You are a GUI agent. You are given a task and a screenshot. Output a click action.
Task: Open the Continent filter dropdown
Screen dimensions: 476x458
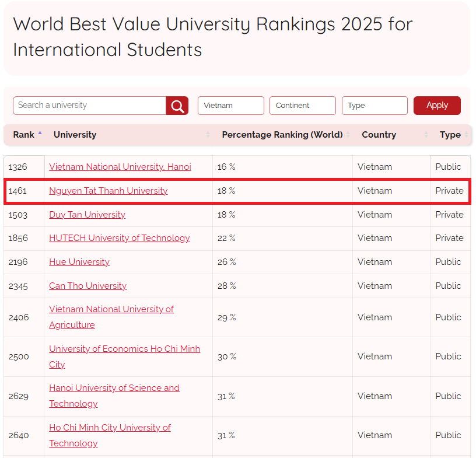[303, 106]
